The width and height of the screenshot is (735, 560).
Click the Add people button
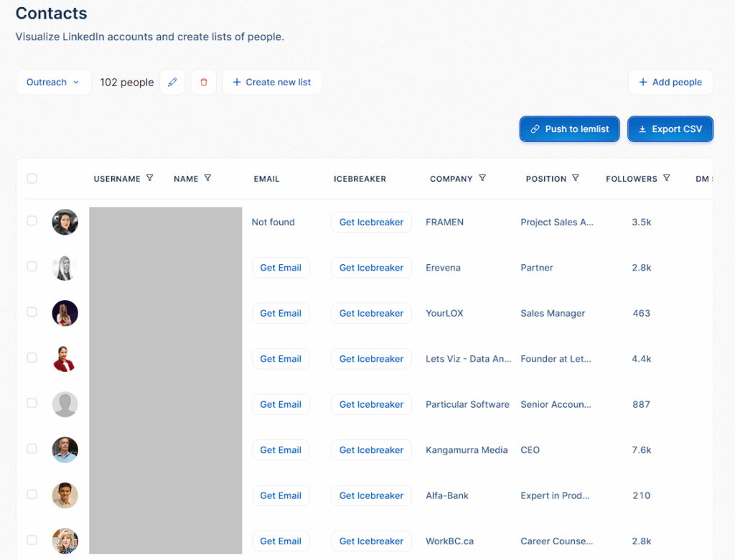(x=670, y=83)
